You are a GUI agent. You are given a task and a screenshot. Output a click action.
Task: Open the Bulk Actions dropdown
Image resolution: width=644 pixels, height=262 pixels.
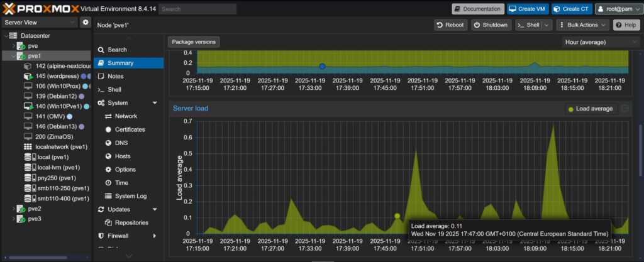pos(583,25)
